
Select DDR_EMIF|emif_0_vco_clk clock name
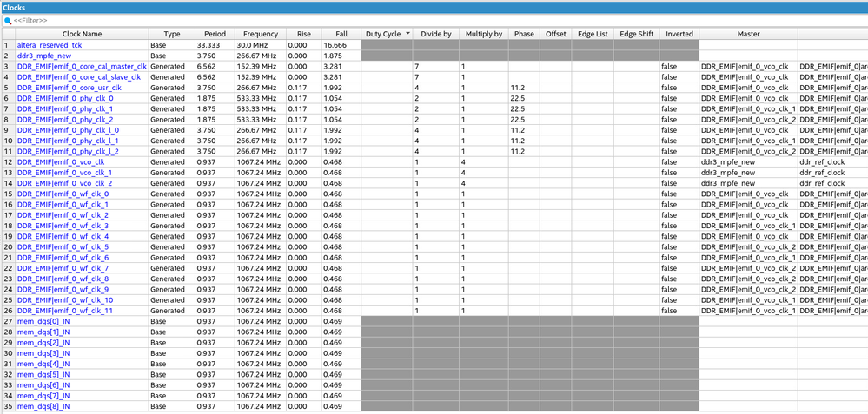pyautogui.click(x=60, y=162)
